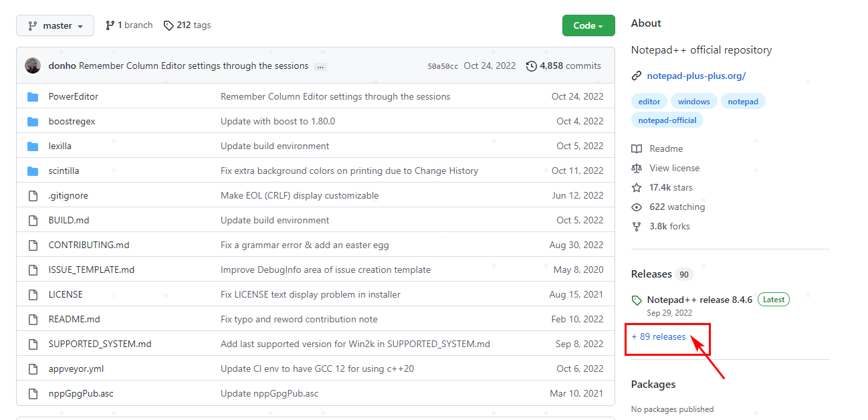Open donho user profile link
Viewport: 868px width, 420px height.
click(x=62, y=66)
